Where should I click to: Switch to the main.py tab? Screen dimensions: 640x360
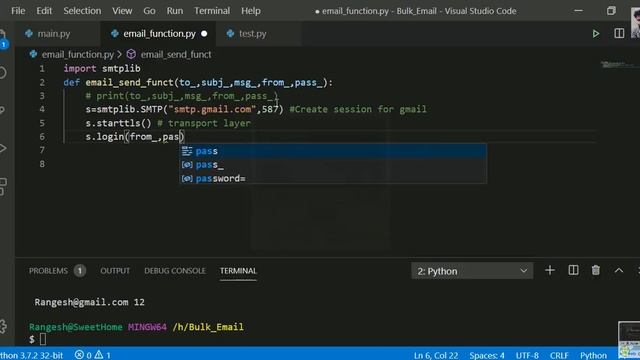[53, 34]
